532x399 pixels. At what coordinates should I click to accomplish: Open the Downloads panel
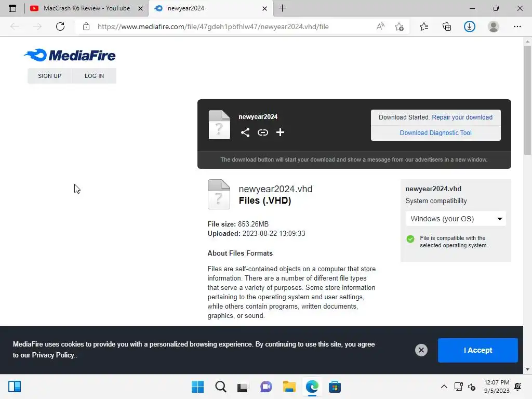470,26
